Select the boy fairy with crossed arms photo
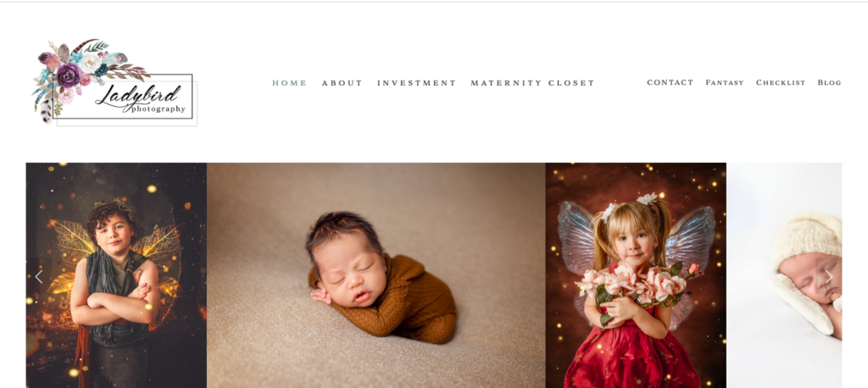The width and height of the screenshot is (868, 388). (x=116, y=275)
